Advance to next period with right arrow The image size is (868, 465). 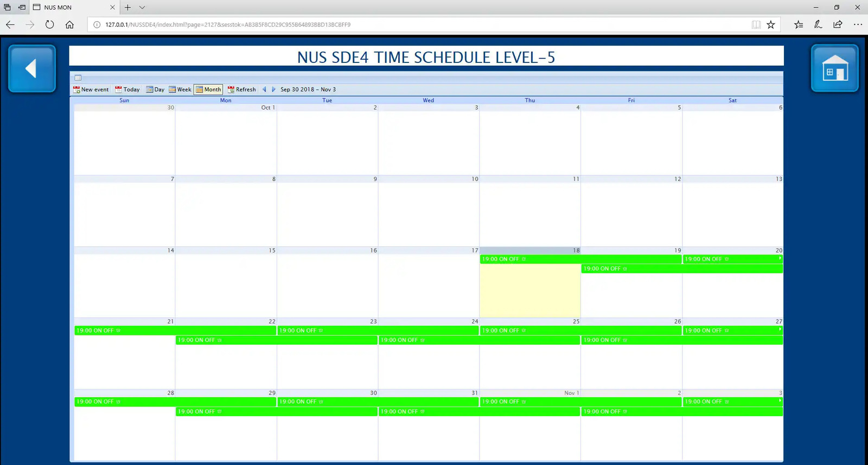[273, 90]
